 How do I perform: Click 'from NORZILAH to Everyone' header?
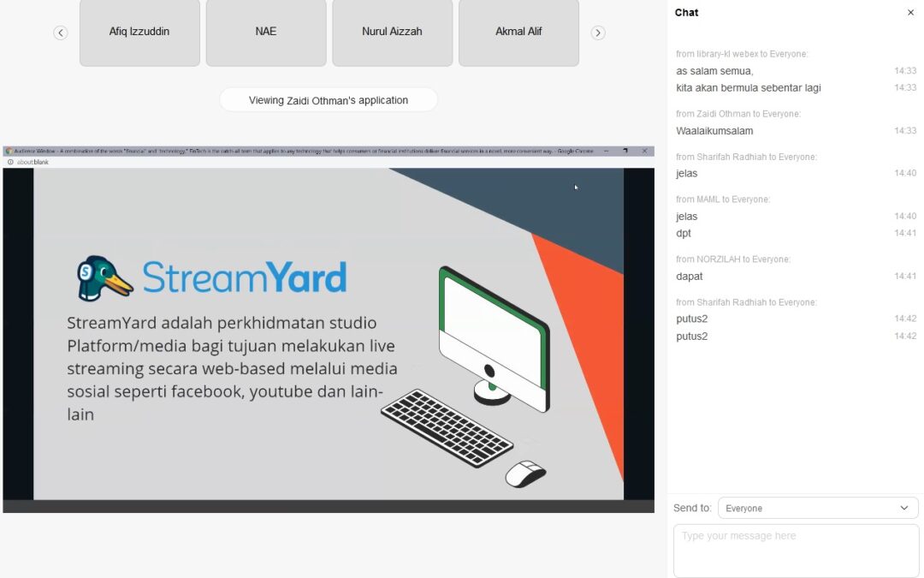733,259
